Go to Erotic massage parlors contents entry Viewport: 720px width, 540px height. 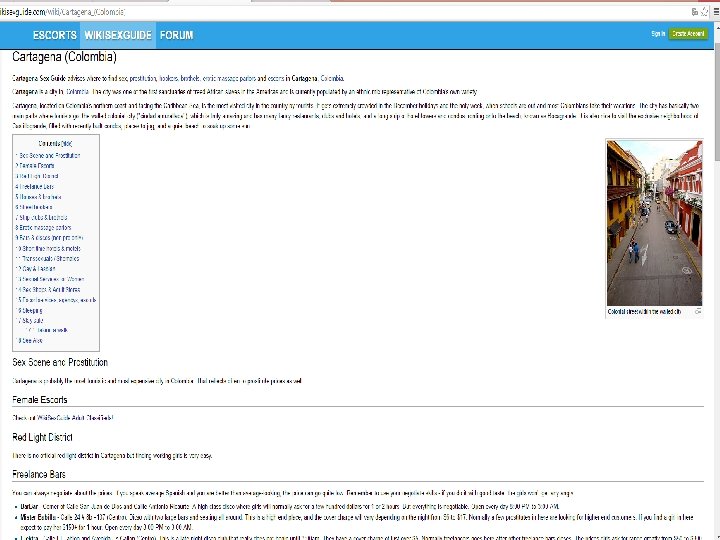click(43, 228)
